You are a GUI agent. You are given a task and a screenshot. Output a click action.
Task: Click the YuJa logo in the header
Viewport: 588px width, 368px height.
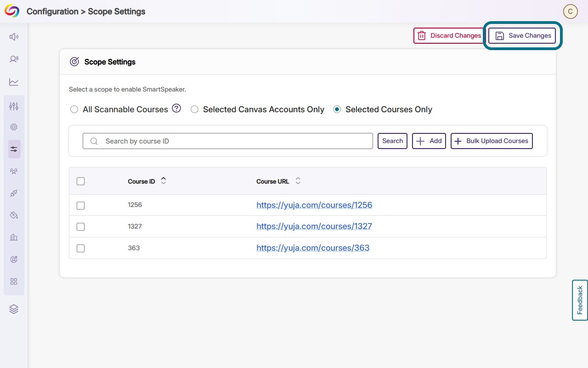click(x=12, y=11)
